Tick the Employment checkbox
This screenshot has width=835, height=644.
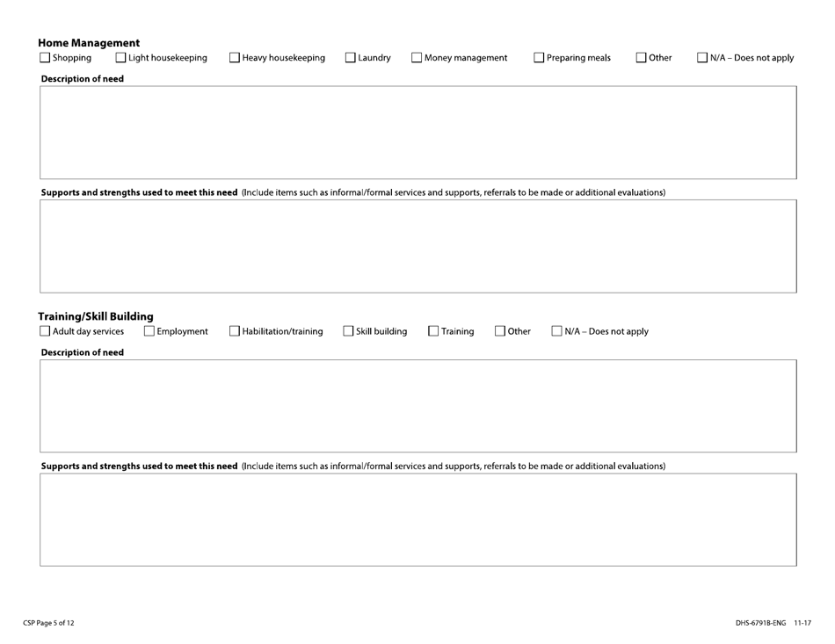149,331
